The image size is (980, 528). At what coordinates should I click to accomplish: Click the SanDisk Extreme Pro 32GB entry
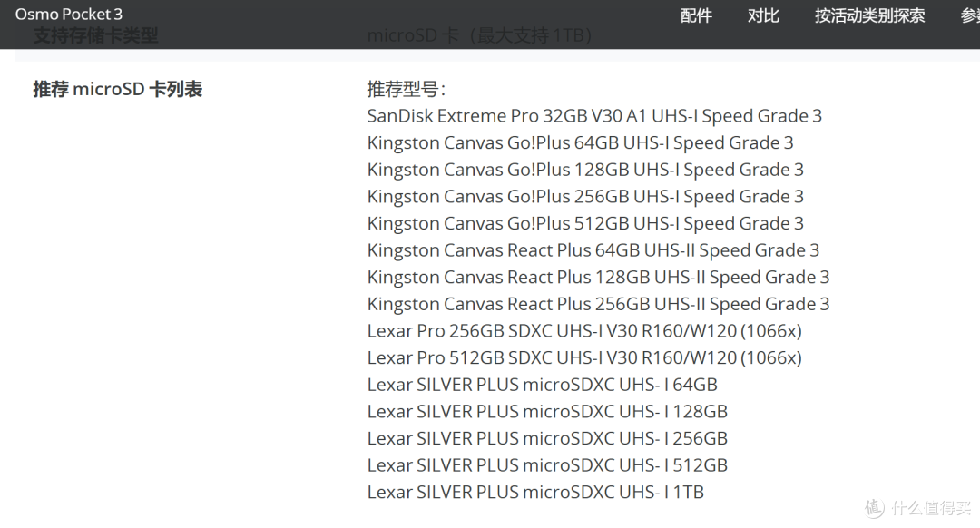click(594, 115)
